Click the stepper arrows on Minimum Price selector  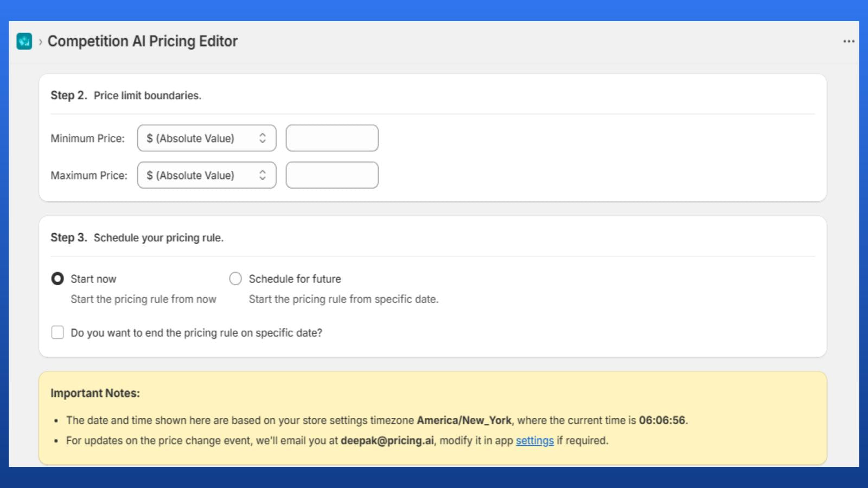pos(262,138)
